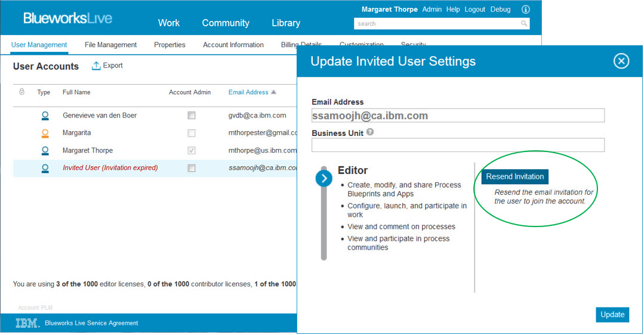Click the lock column header icon
Viewport: 644px width, 335px height.
click(x=21, y=92)
